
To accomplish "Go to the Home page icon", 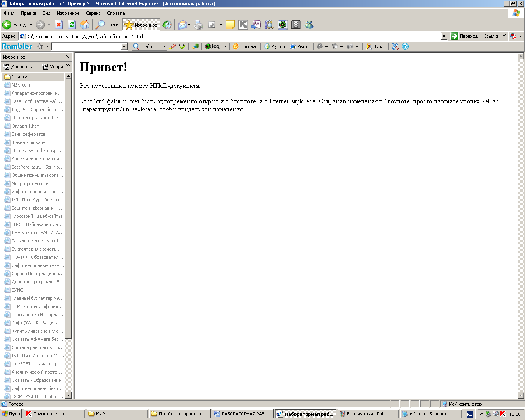I will 85,25.
